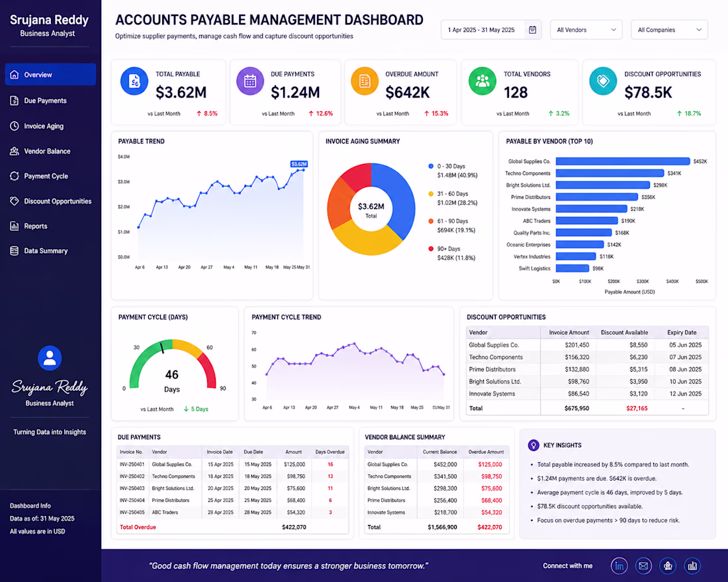Click the Overview home icon in sidebar

15,74
